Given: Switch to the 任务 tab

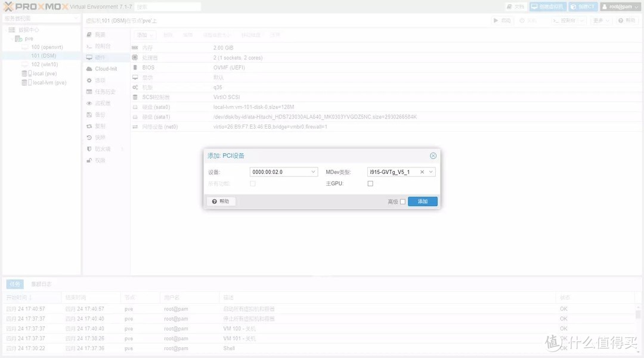Looking at the screenshot, I should tap(15, 284).
